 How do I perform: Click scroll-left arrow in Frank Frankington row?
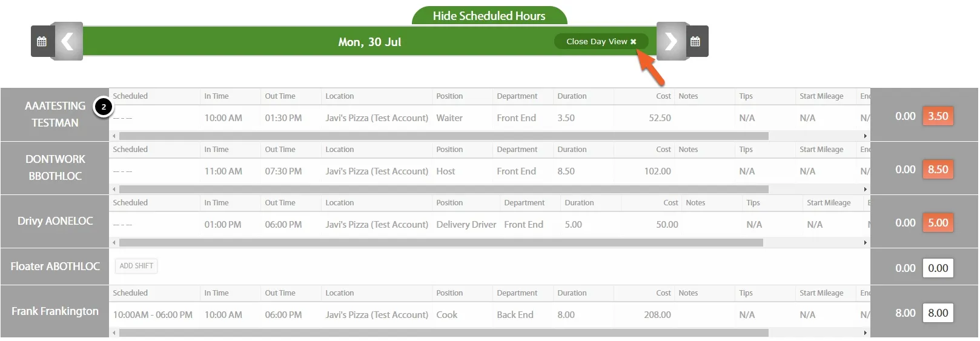114,333
